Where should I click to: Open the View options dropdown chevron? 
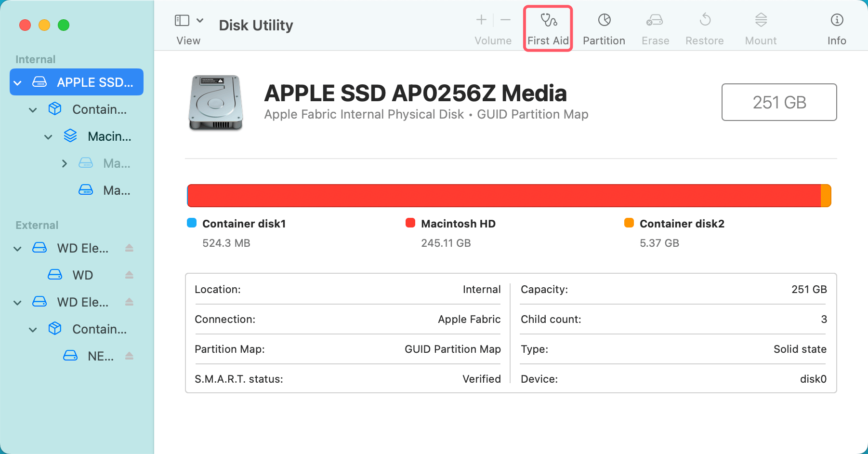[201, 20]
